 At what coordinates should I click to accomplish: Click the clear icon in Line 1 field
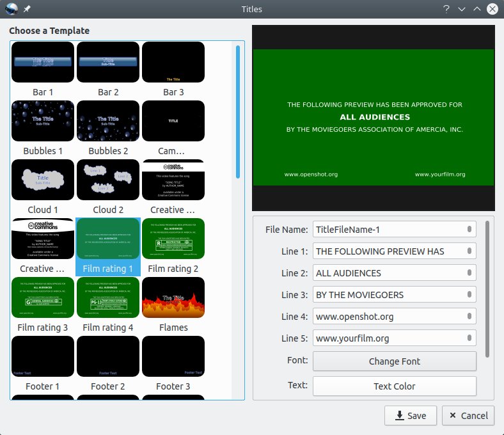tap(469, 251)
